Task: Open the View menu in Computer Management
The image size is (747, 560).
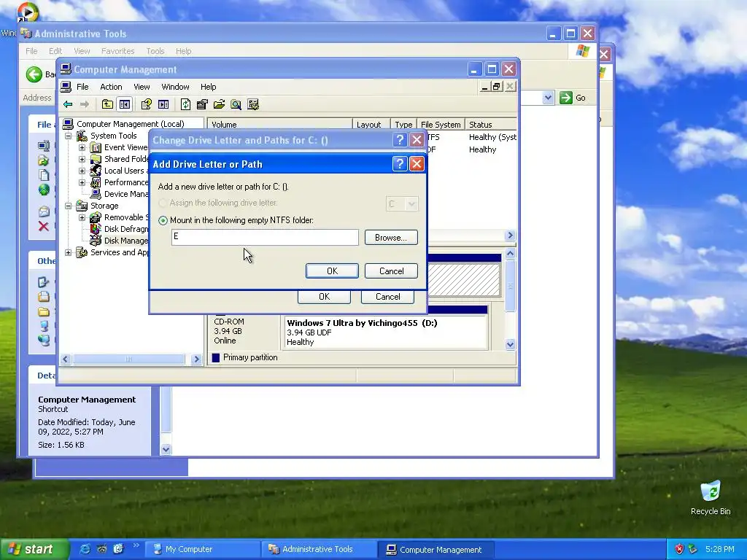Action: pyautogui.click(x=142, y=87)
